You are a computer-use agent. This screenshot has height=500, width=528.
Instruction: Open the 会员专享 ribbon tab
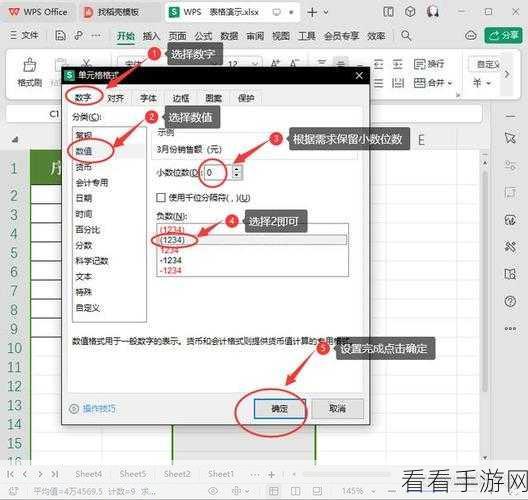pyautogui.click(x=341, y=36)
